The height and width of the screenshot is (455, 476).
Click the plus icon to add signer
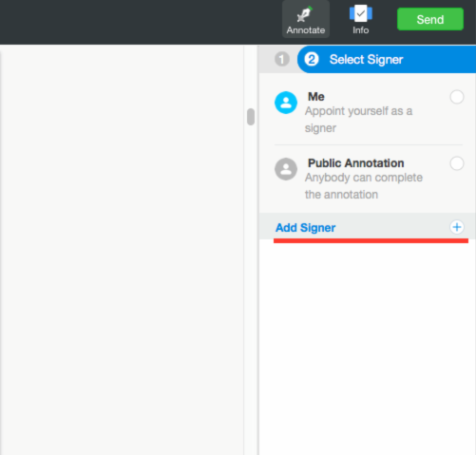click(x=457, y=227)
